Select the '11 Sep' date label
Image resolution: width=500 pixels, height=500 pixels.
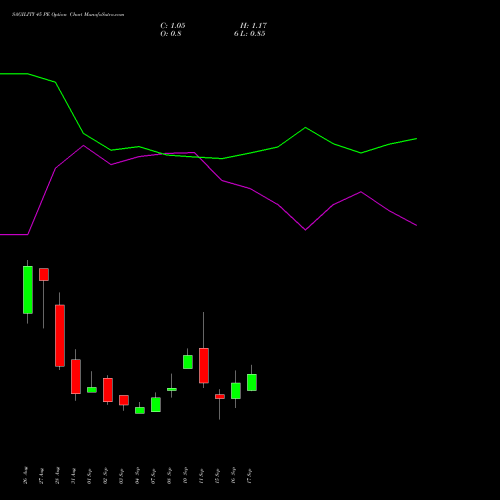202,475
